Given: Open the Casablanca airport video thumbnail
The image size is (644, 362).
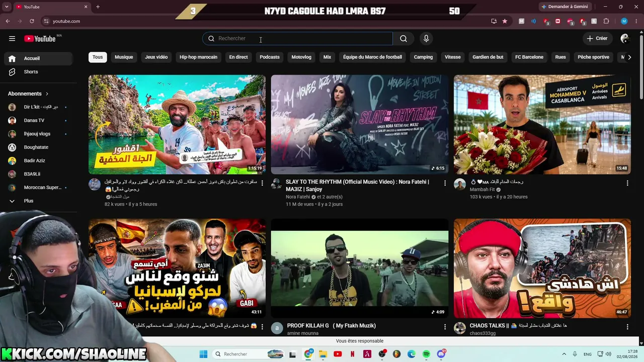Looking at the screenshot, I should (x=542, y=125).
